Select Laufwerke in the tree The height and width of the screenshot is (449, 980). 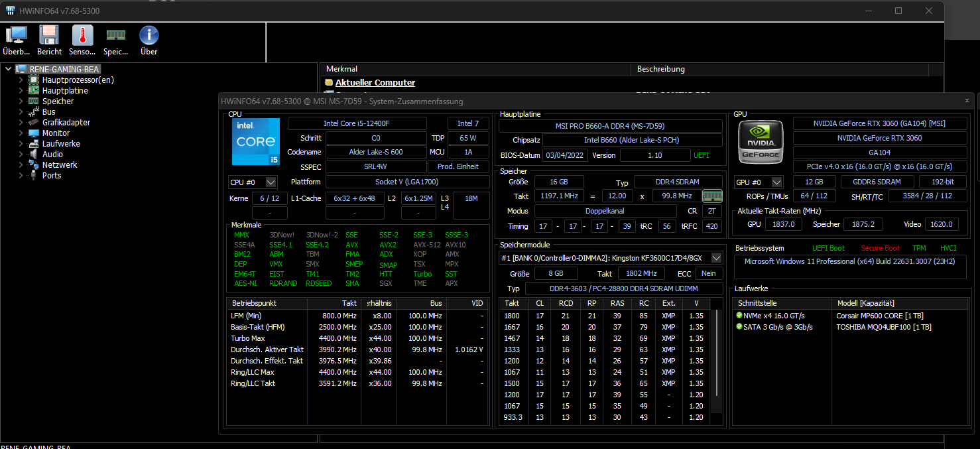tap(61, 143)
